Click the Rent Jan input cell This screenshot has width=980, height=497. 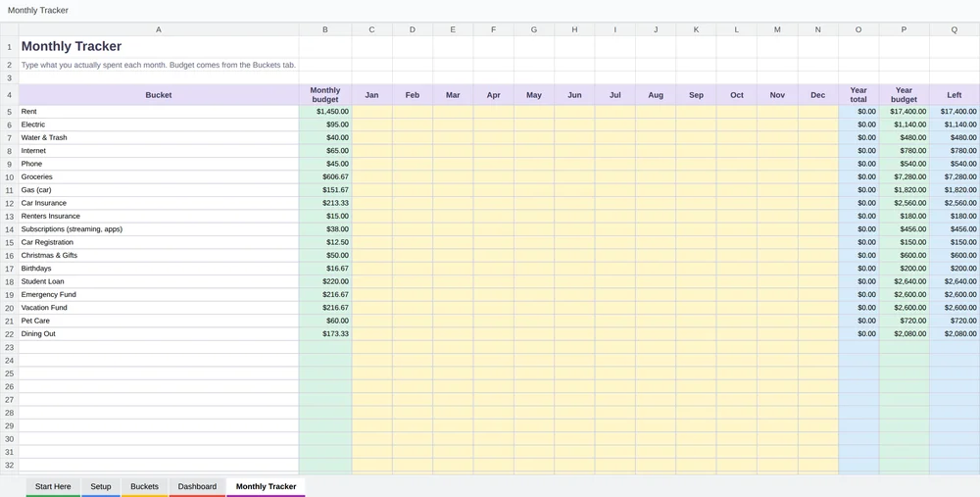371,112
